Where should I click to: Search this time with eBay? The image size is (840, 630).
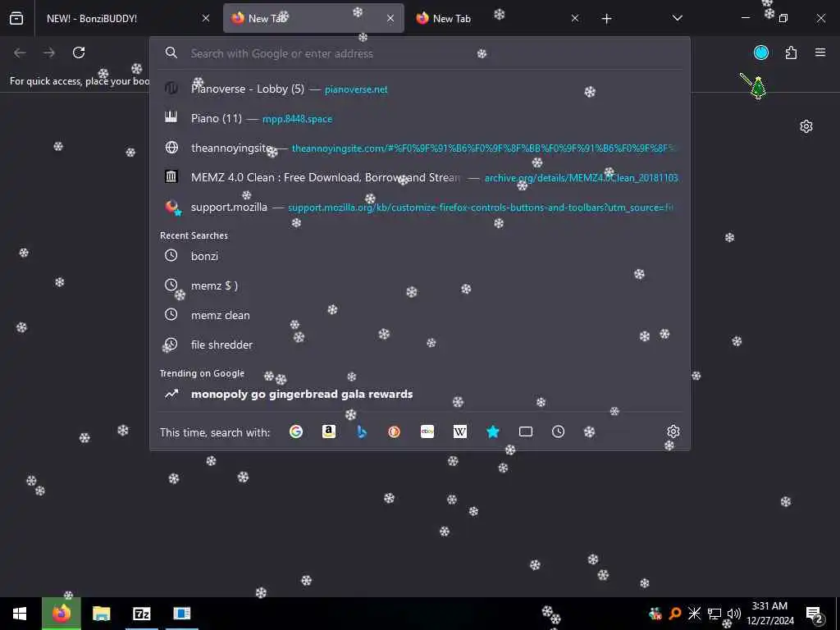(427, 431)
